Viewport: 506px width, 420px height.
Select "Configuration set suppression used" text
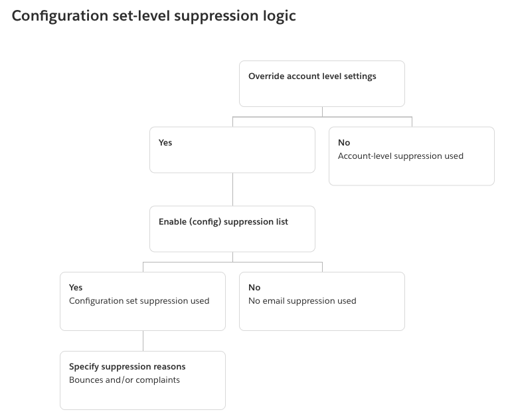[139, 301]
